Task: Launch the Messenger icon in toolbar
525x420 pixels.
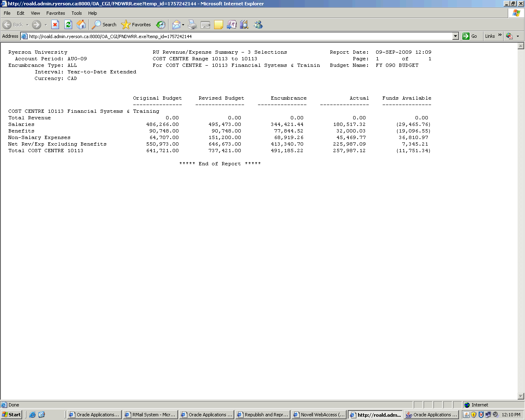Action: click(258, 25)
